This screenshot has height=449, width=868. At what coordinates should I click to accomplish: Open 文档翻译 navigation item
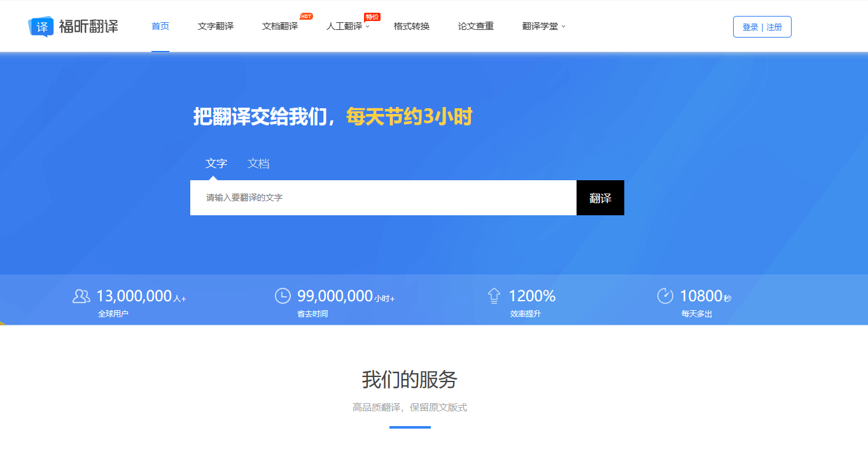click(x=280, y=26)
